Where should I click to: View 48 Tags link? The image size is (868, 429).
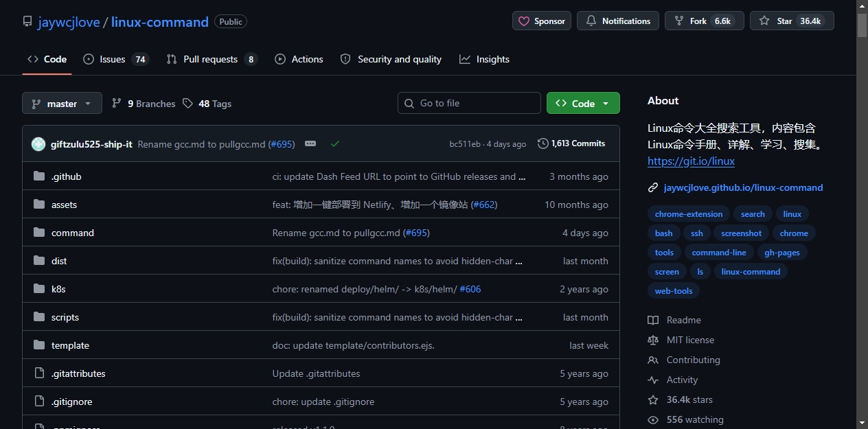[x=207, y=104]
